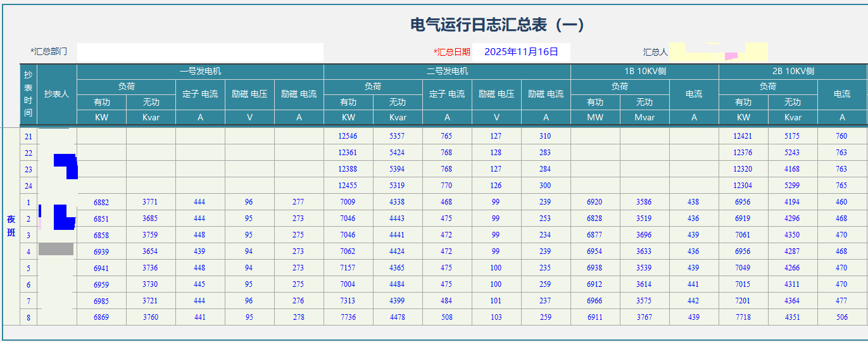Edit the cell containing 6882
This screenshot has height=342, width=868.
[101, 203]
